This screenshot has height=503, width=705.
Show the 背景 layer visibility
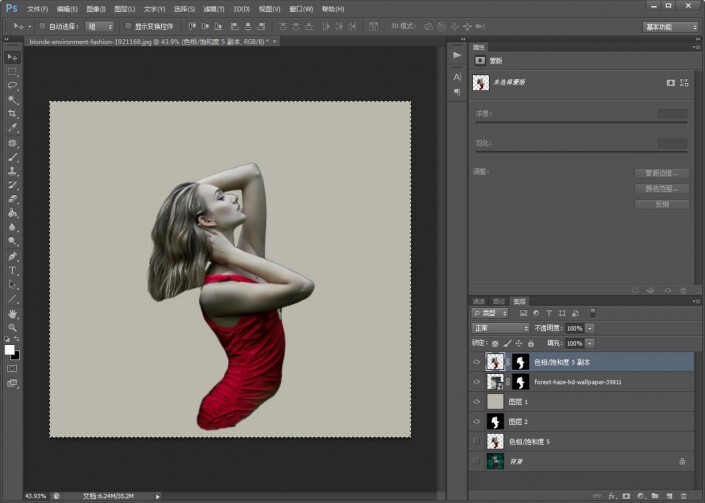tap(476, 461)
